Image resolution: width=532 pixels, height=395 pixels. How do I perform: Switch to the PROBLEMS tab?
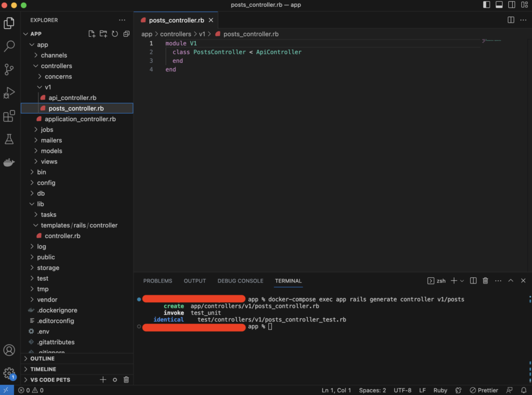(x=157, y=281)
